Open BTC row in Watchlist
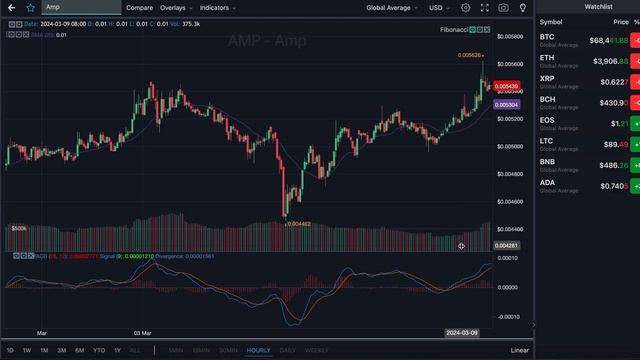 pos(589,40)
